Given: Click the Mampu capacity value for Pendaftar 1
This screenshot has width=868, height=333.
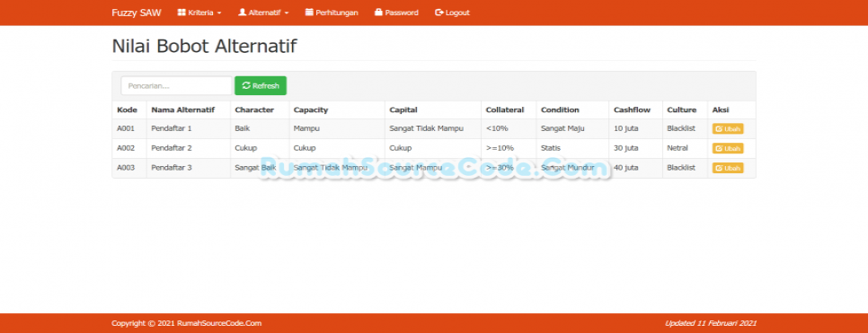Looking at the screenshot, I should tap(307, 128).
